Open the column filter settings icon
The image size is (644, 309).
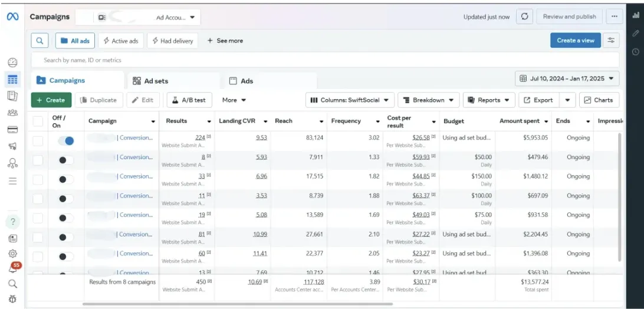[x=612, y=40]
